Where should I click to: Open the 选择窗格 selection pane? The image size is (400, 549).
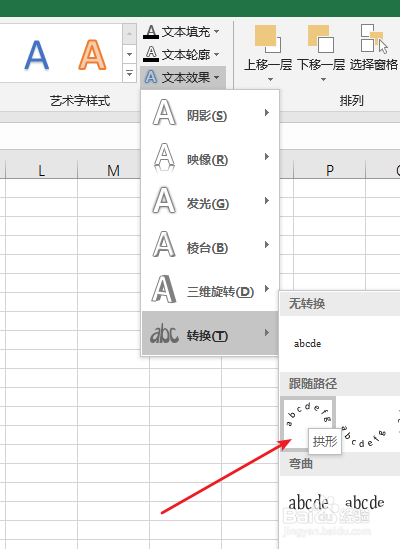pos(374,47)
